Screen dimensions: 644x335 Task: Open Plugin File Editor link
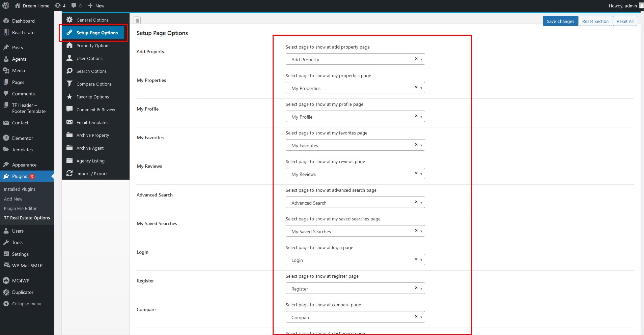(x=20, y=208)
